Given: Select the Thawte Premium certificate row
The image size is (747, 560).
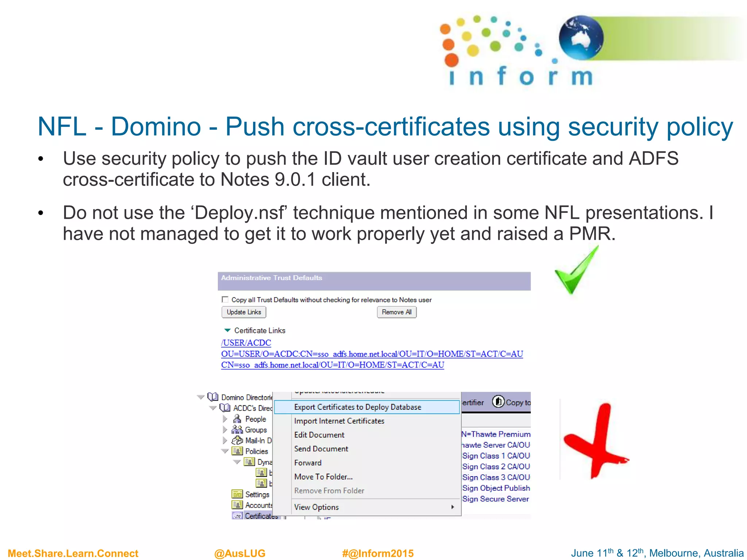Looking at the screenshot, I should pos(496,434).
